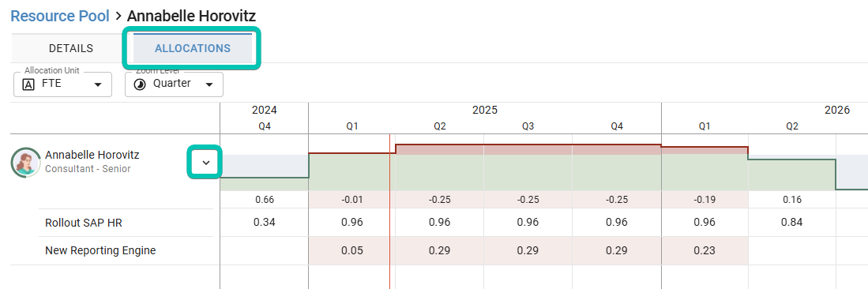The height and width of the screenshot is (289, 868).
Task: Click the 0.84 allocation for Q2 2026
Action: [791, 223]
